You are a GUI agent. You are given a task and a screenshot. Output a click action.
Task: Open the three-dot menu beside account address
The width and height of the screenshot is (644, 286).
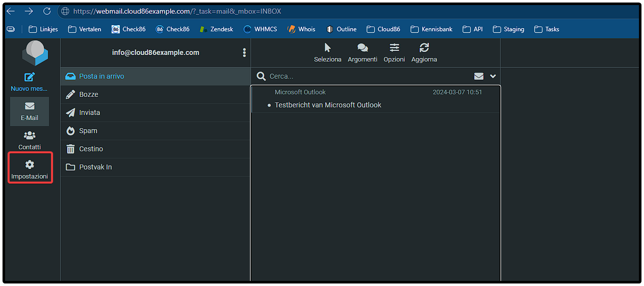point(244,52)
